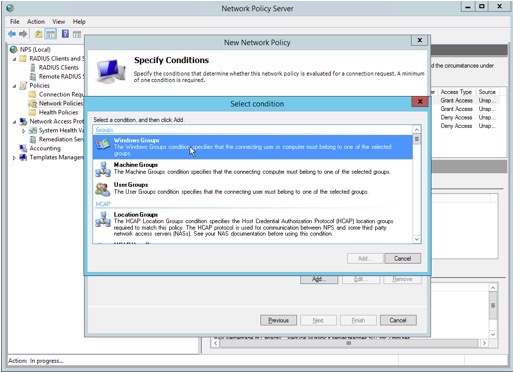The height and width of the screenshot is (372, 513).
Task: Open the Help menu
Action: [79, 22]
